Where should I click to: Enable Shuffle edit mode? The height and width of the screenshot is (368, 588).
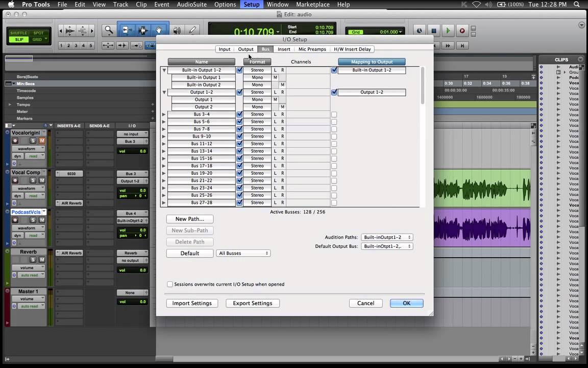coord(19,33)
